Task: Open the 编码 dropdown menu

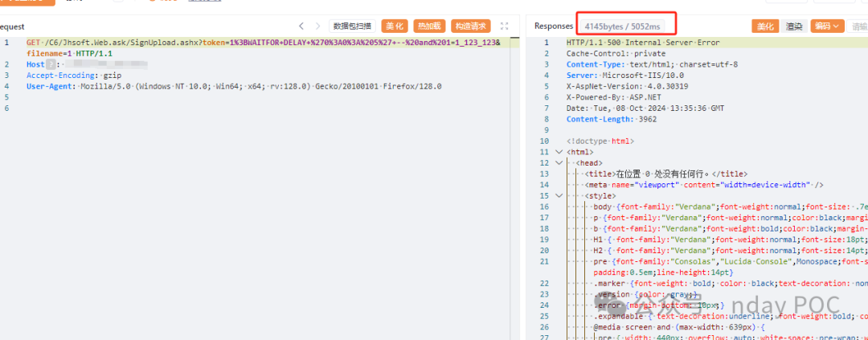Action: pos(827,26)
